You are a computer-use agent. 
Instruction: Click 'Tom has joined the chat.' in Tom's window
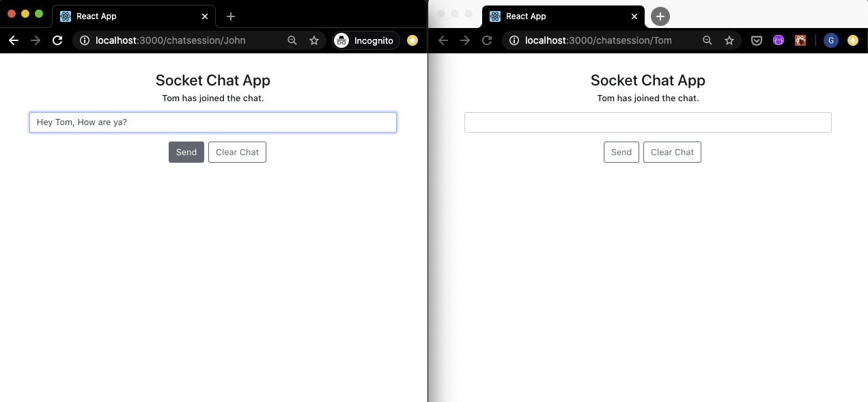point(648,98)
